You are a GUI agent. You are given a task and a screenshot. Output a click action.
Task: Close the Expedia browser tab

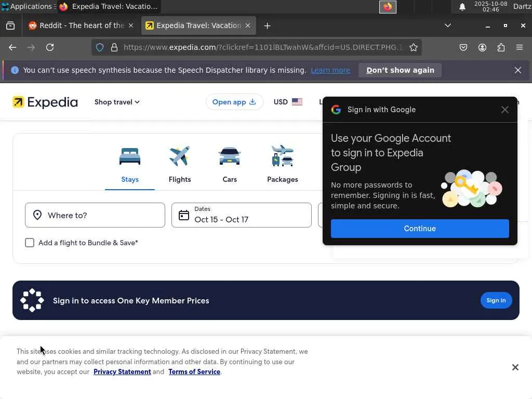(x=248, y=25)
